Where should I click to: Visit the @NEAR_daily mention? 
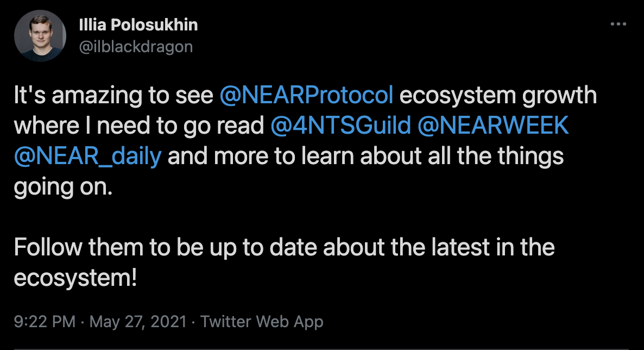tap(87, 157)
